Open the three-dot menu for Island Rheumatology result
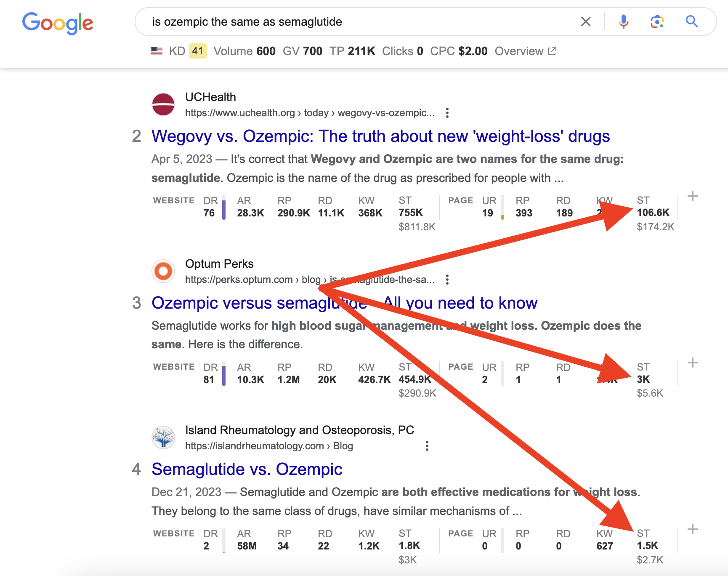The image size is (728, 576). [x=427, y=446]
